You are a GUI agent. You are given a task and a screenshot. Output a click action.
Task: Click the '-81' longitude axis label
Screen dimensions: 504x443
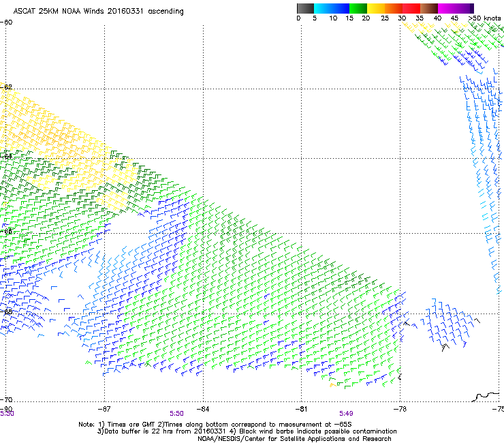click(301, 409)
